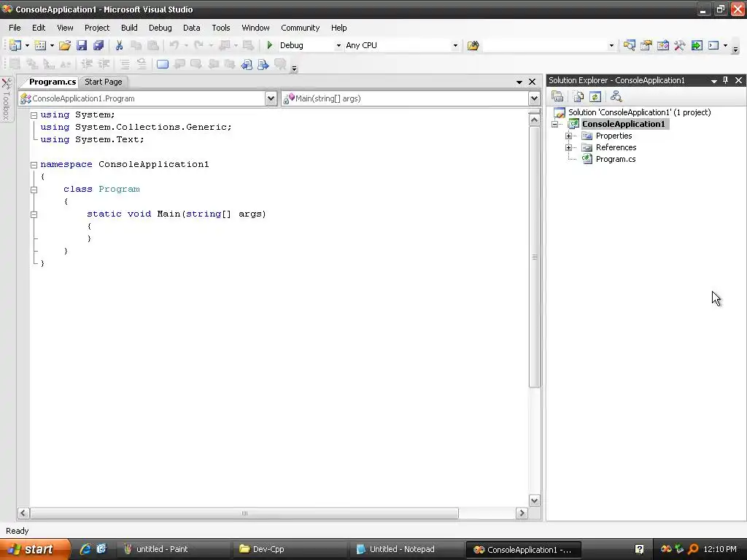Image resolution: width=747 pixels, height=560 pixels.
Task: Collapse the class Program code region
Action: (x=34, y=190)
